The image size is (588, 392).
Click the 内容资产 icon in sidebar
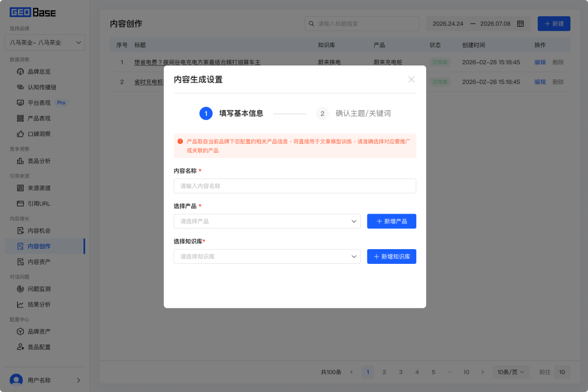20,261
